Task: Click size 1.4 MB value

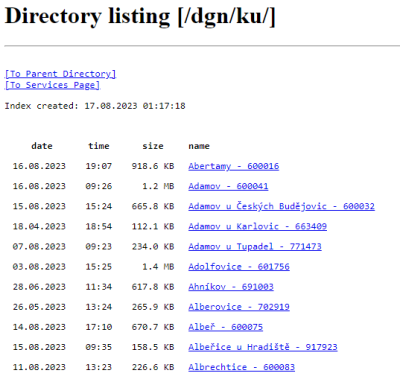Action: [x=158, y=266]
